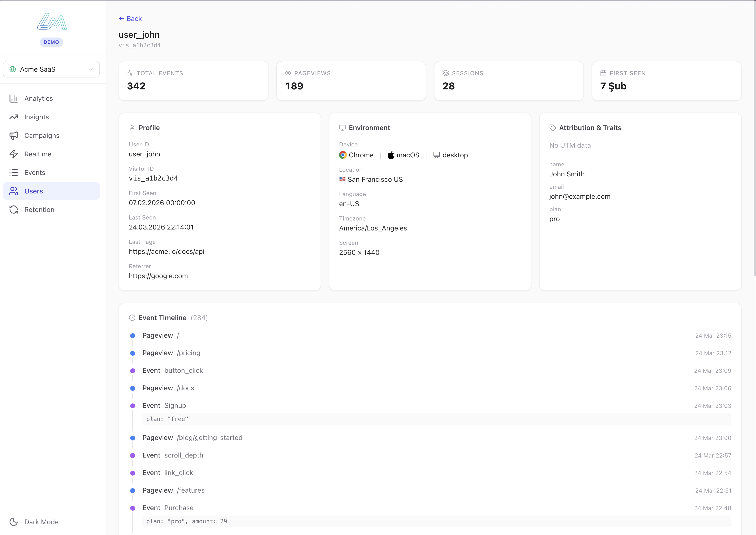Click the Apple macOS icon
This screenshot has height=535, width=756.
point(391,155)
